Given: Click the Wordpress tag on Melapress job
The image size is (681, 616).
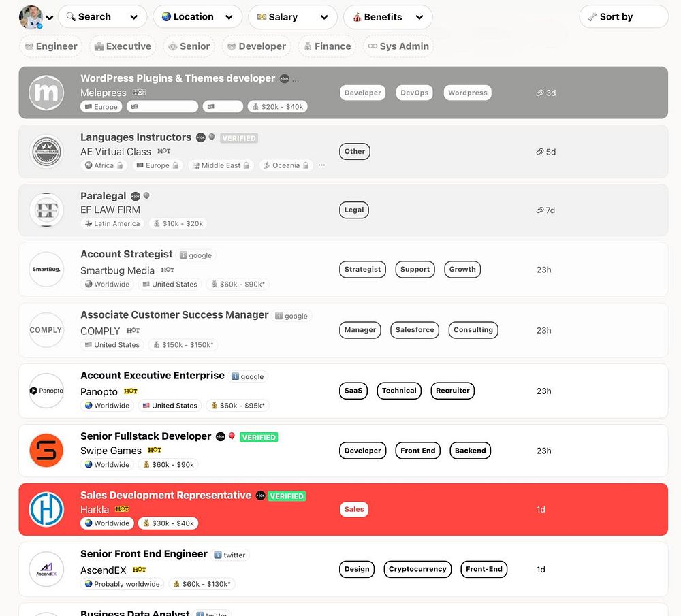Looking at the screenshot, I should click(467, 93).
